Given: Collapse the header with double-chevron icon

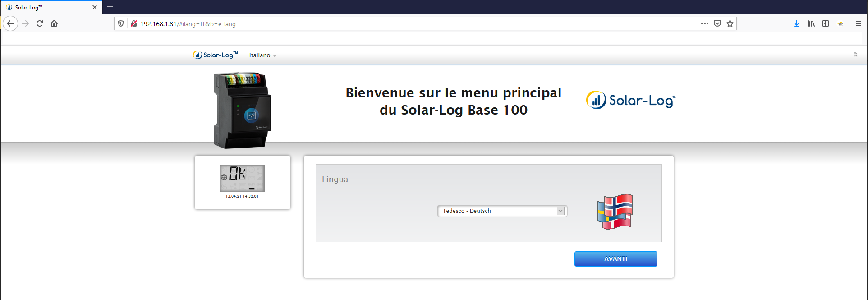Looking at the screenshot, I should coord(855,54).
